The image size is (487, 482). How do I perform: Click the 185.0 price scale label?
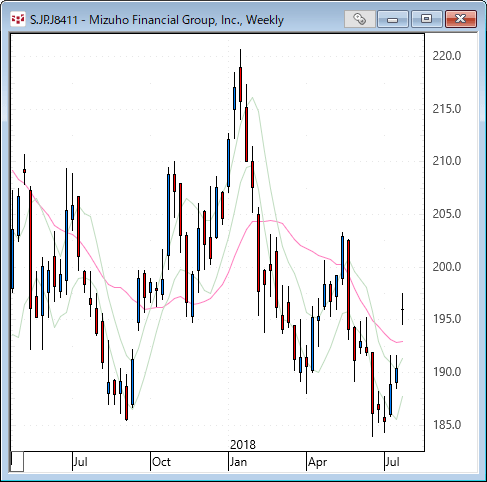coord(447,425)
